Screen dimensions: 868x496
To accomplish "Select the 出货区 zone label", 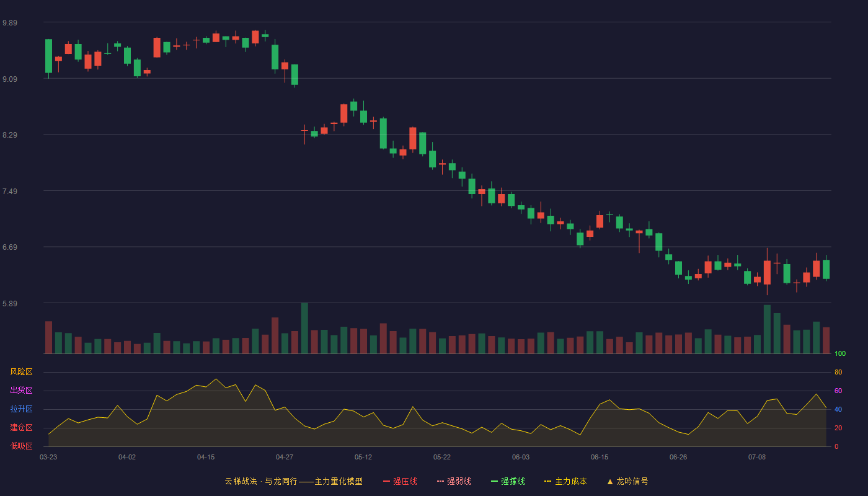I will point(21,391).
